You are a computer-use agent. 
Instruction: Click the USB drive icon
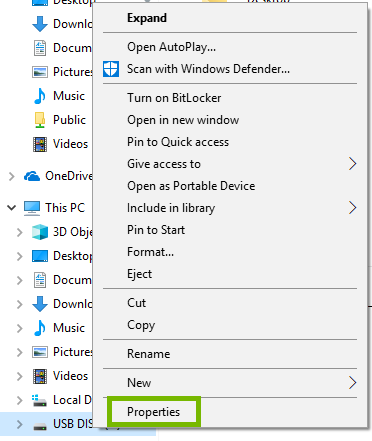pyautogui.click(x=40, y=426)
